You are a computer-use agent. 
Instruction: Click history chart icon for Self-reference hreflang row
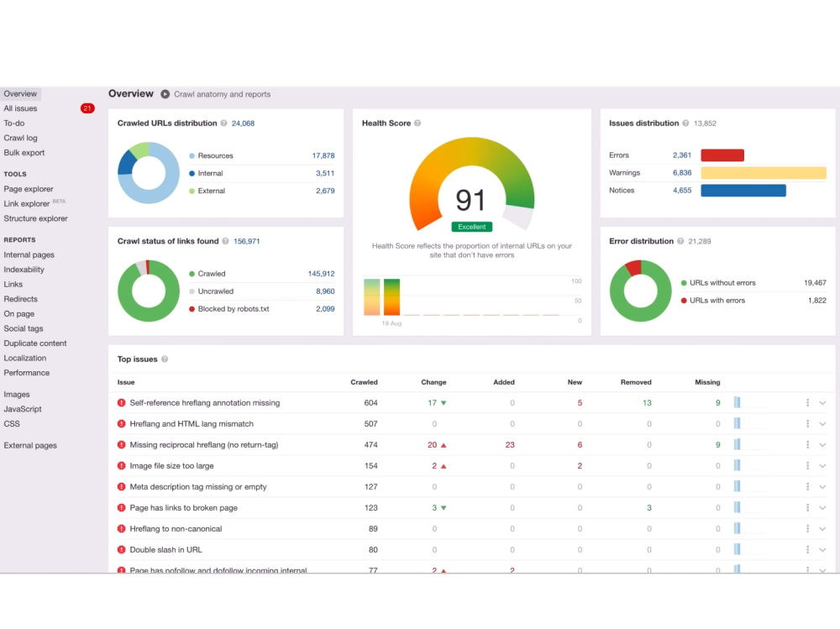pos(738,403)
